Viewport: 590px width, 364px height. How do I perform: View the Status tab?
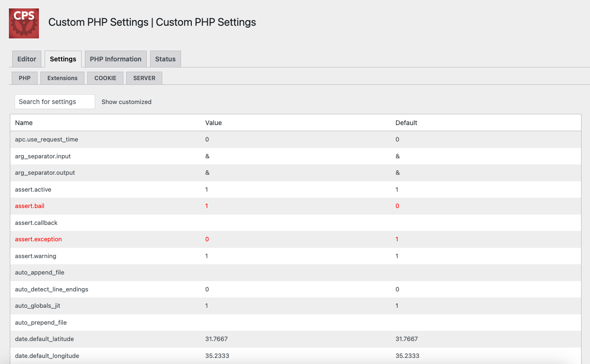165,59
